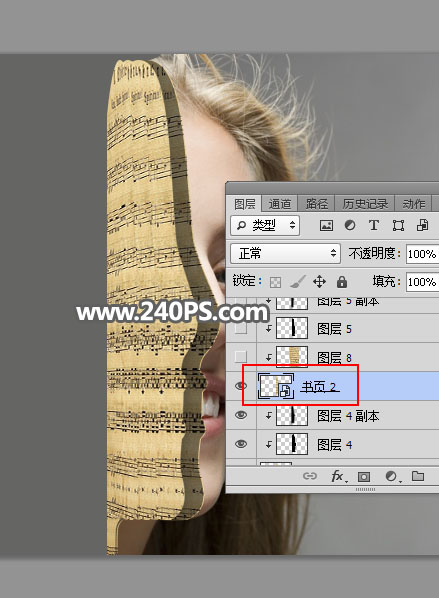Viewport: 439px width, 598px height.
Task: Click the 不透明度 opacity value field
Action: (422, 254)
